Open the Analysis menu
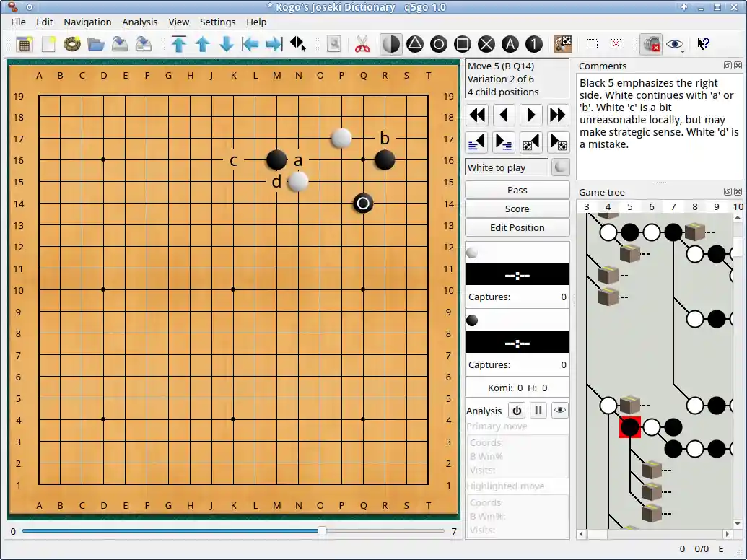The width and height of the screenshot is (747, 560). click(x=139, y=22)
